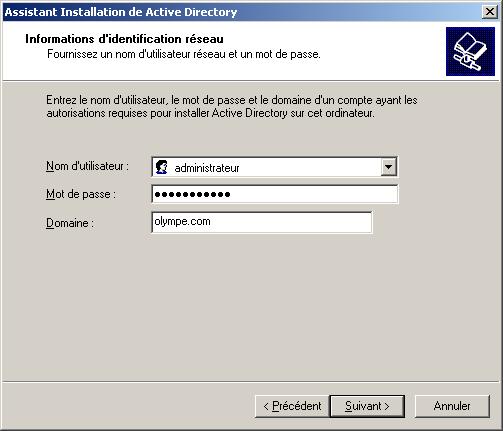This screenshot has height=431, width=503.
Task: Click the empty gray panel below the Domaine field
Action: point(251,307)
